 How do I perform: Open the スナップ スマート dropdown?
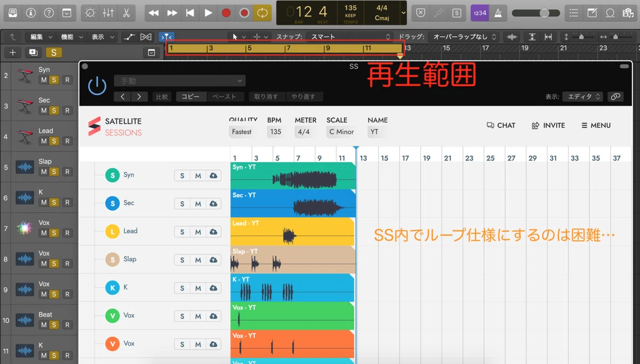point(349,37)
